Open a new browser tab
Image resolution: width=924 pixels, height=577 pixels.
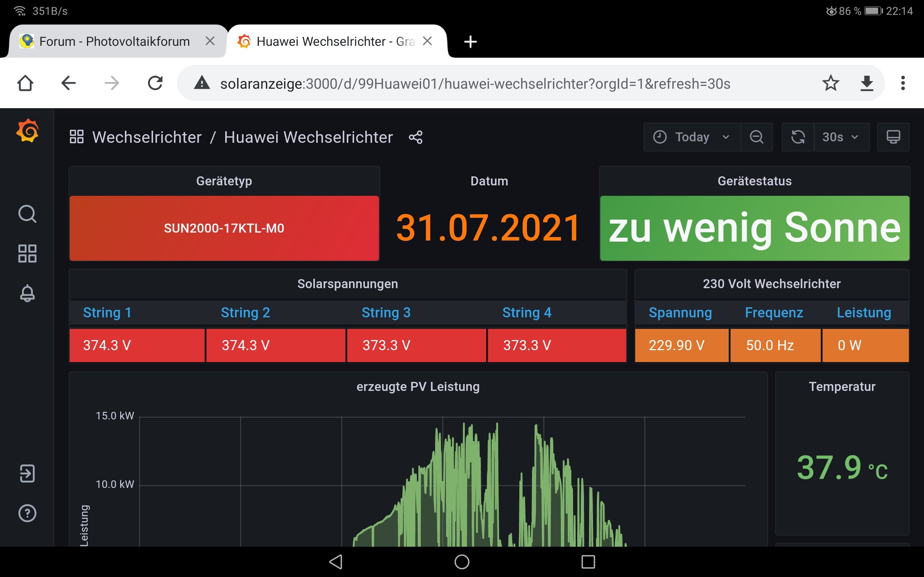point(470,41)
